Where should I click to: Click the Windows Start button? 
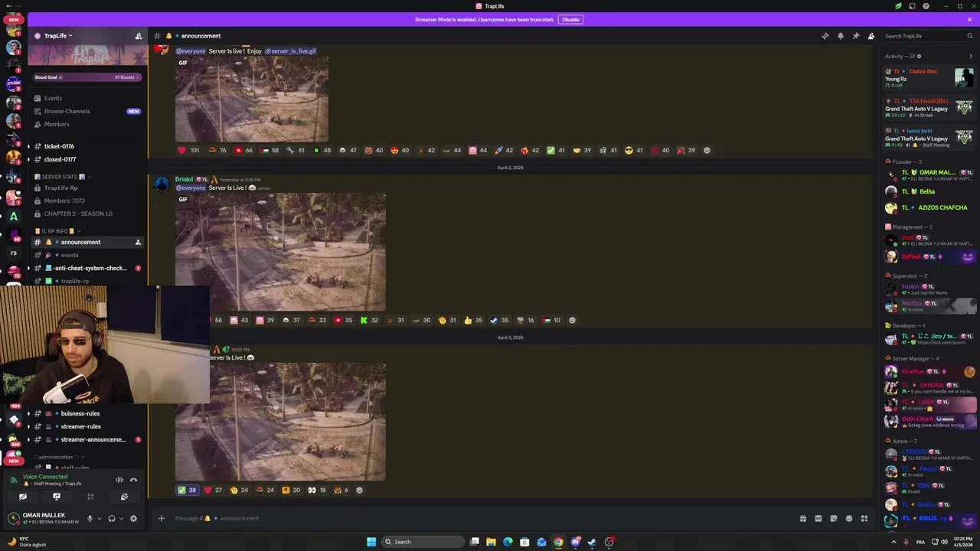[371, 542]
